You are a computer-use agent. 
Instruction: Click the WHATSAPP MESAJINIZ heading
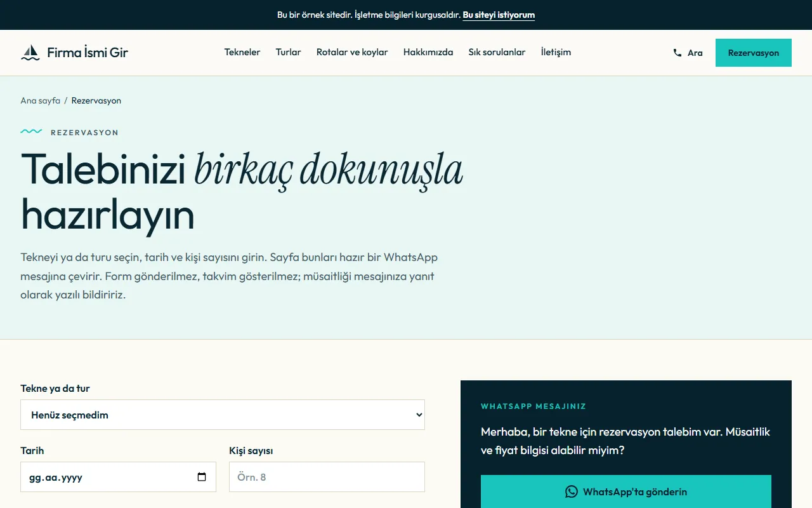point(534,406)
